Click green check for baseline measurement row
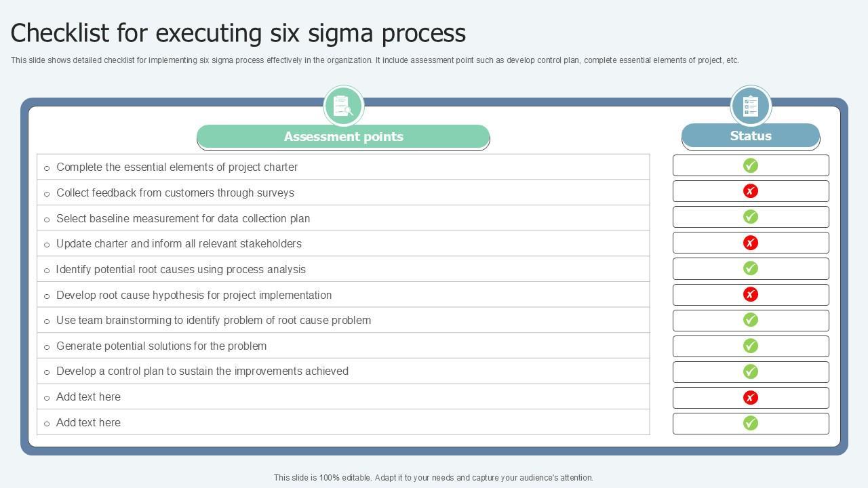 coord(751,217)
